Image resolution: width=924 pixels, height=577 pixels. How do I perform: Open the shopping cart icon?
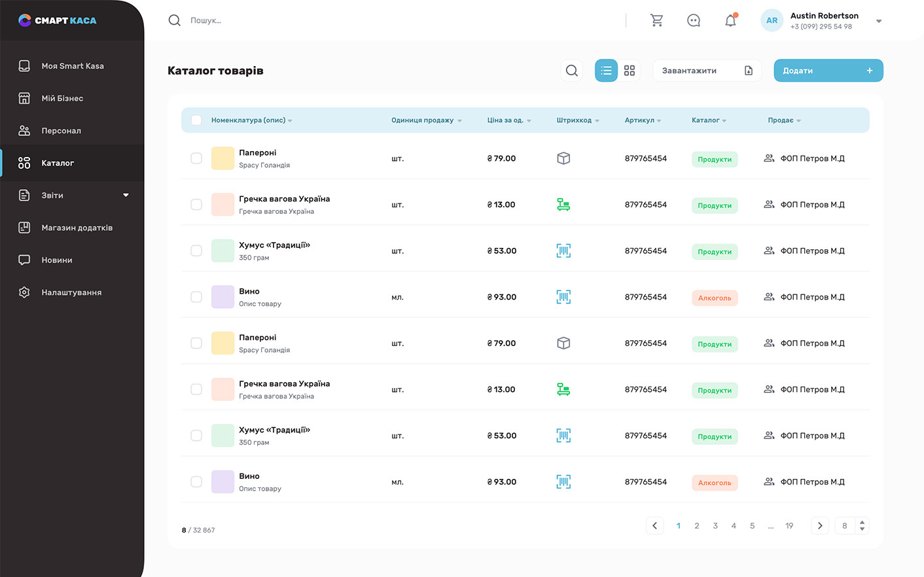point(657,21)
